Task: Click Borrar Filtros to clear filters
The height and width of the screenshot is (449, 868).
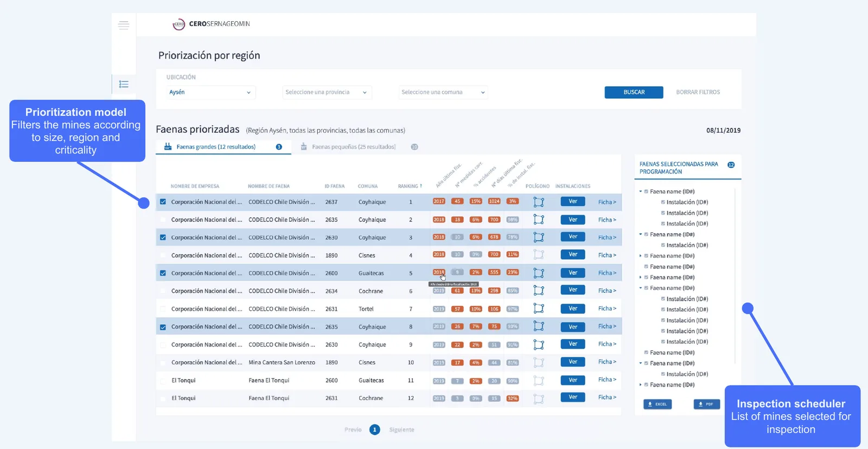Action: coord(698,92)
